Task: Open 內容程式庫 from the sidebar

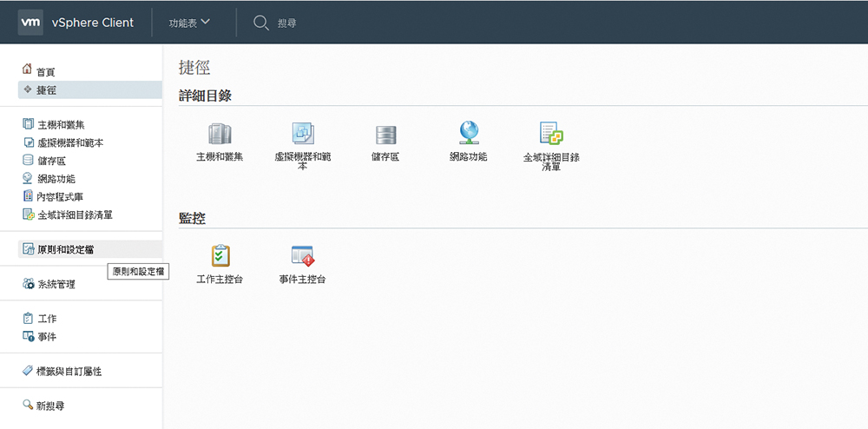Action: coord(61,197)
